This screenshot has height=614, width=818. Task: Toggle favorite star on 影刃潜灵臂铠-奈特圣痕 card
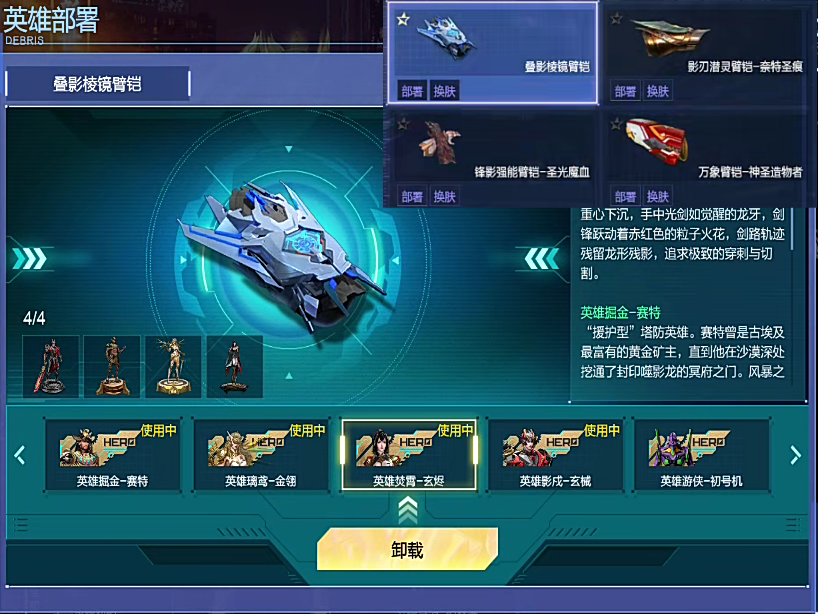pyautogui.click(x=617, y=19)
